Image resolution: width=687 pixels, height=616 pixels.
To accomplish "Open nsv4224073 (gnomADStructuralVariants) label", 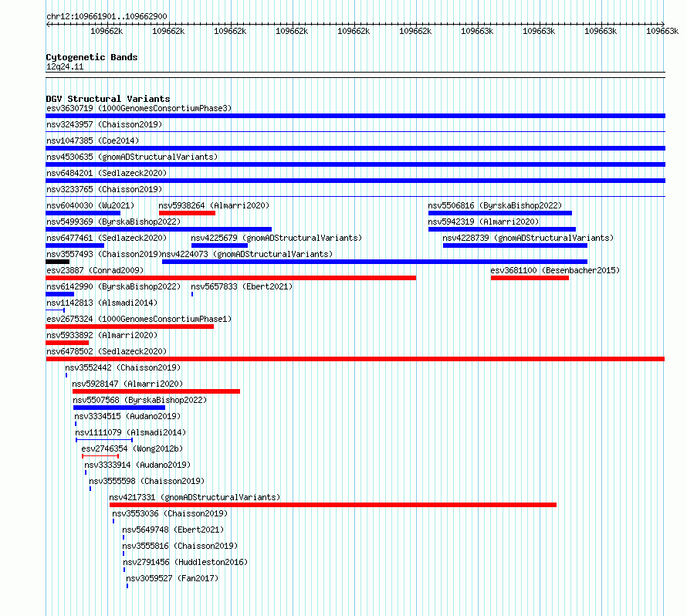I will pos(247,254).
